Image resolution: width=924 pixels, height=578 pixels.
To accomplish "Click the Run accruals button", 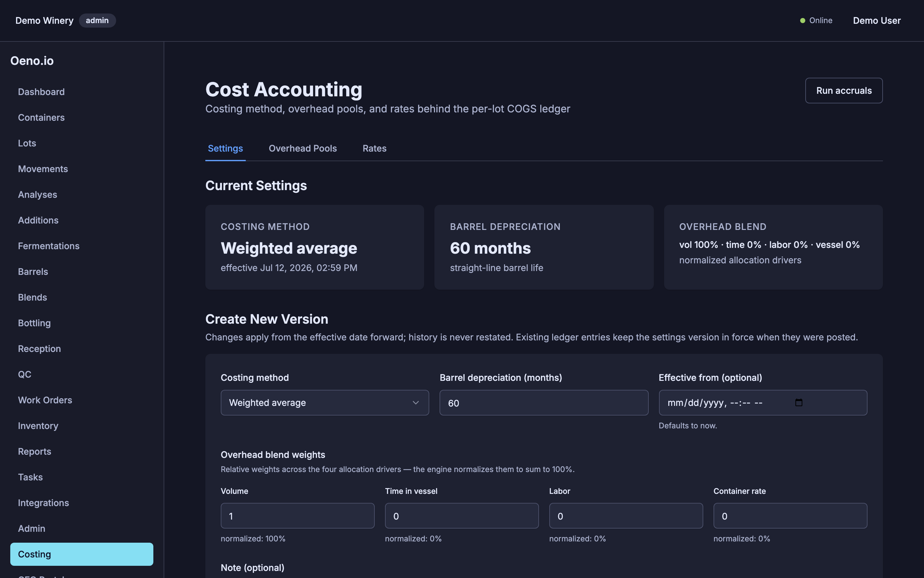I will coord(844,91).
